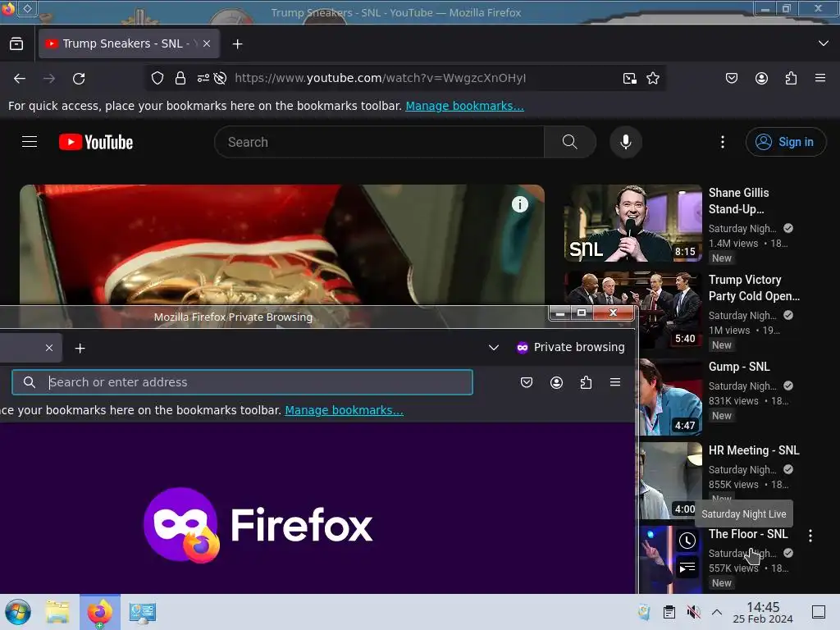
Task: Click Manage bookmarks link in private window
Action: click(x=344, y=410)
